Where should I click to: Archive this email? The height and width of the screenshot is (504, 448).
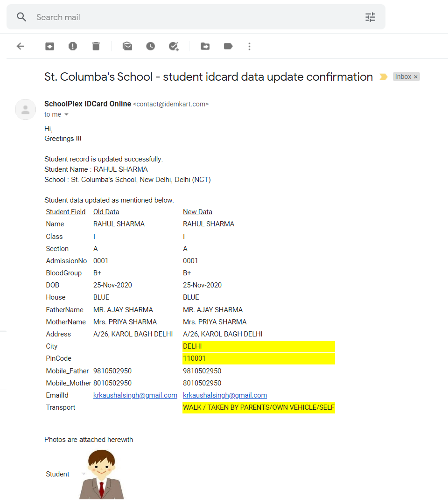point(49,46)
